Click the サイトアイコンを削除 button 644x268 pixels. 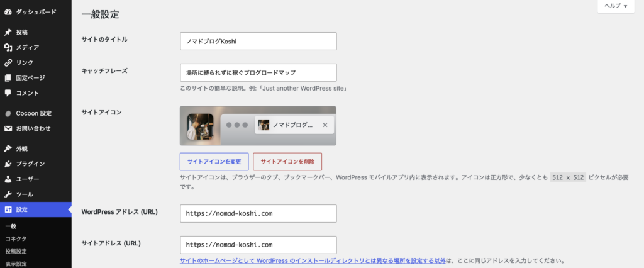(x=287, y=162)
